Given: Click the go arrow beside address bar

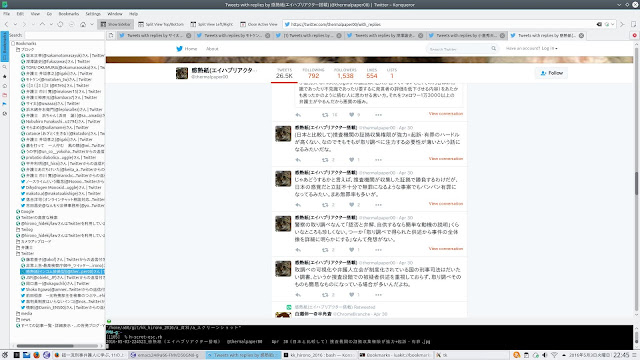Looking at the screenshot, I should point(622,24).
